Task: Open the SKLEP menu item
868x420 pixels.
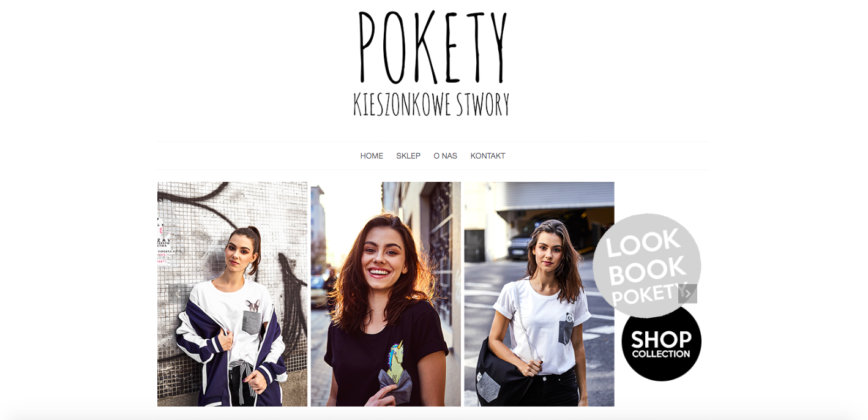Action: (x=408, y=156)
